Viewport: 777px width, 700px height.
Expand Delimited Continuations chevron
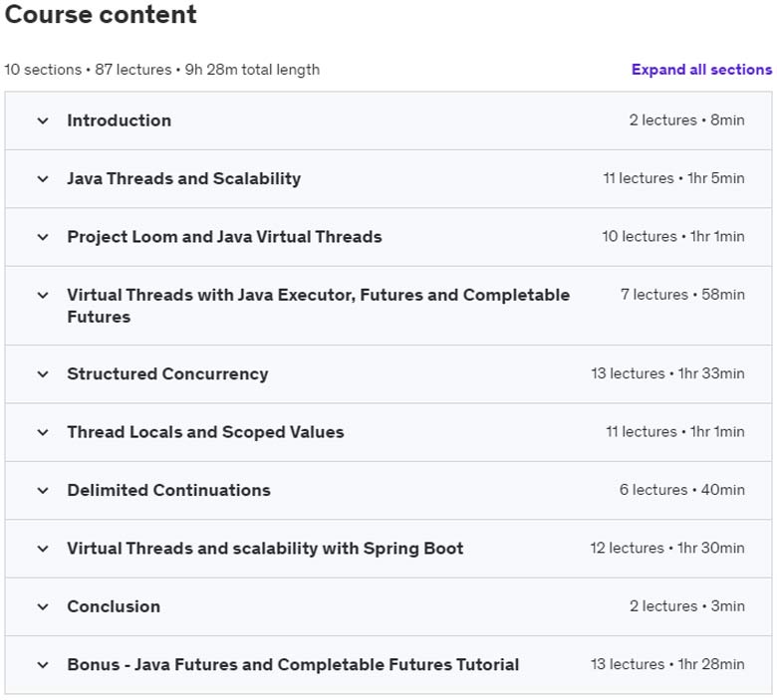43,491
